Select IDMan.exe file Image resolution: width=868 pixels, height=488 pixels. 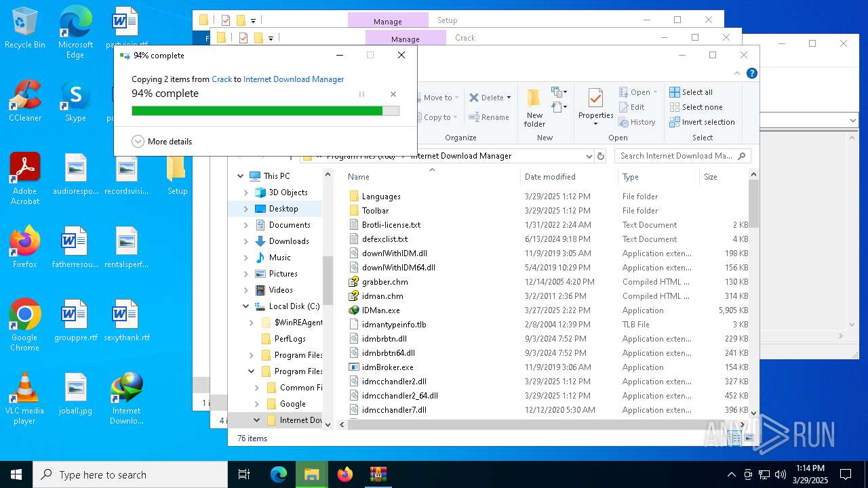click(380, 310)
